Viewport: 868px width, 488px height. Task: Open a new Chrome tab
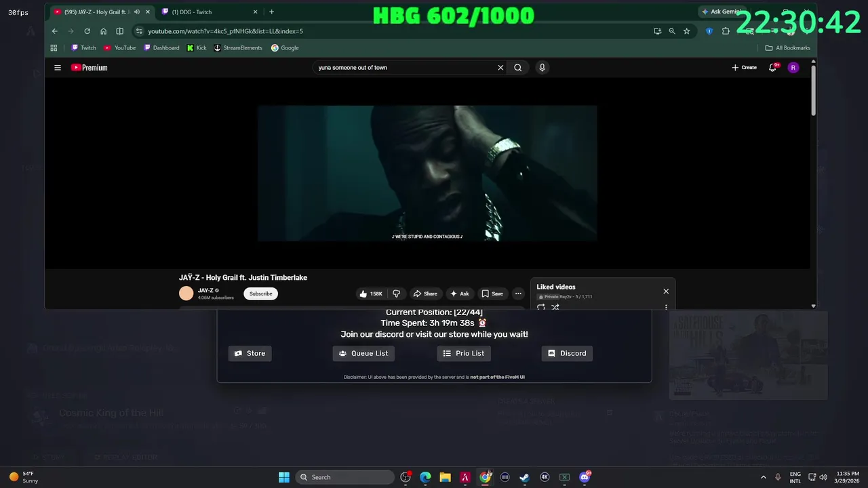(271, 12)
